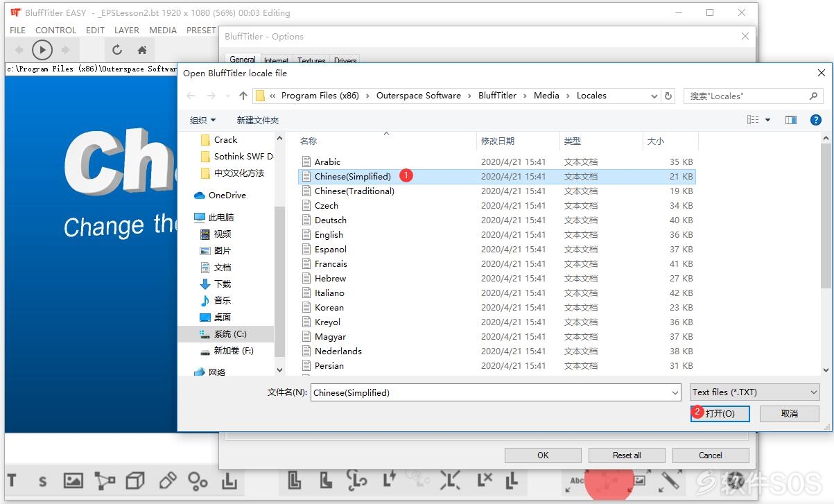Select the Deutsch locale file

point(496,220)
